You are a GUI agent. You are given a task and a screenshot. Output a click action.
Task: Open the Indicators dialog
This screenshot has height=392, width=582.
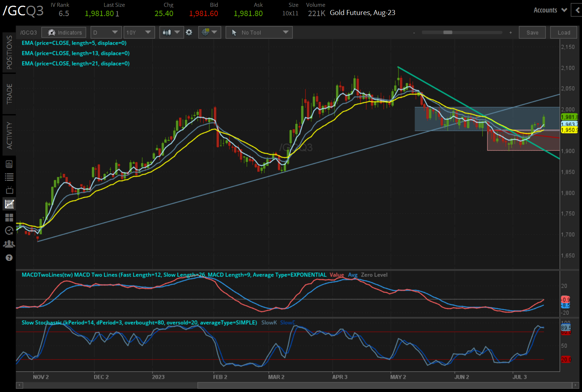click(64, 32)
